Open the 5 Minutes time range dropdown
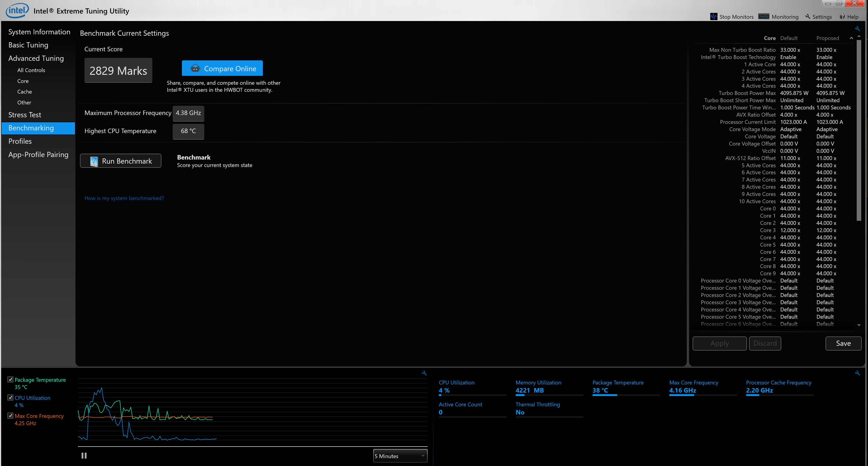The image size is (868, 466). tap(400, 456)
